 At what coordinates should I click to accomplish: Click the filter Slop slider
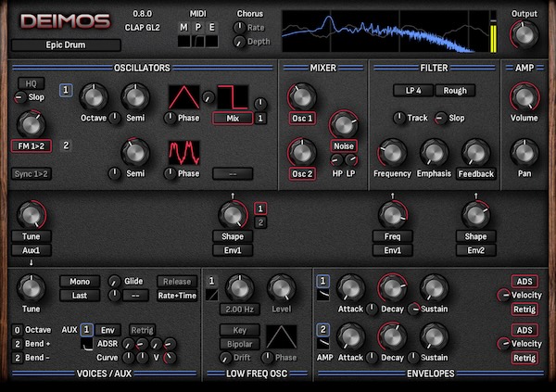tap(440, 118)
